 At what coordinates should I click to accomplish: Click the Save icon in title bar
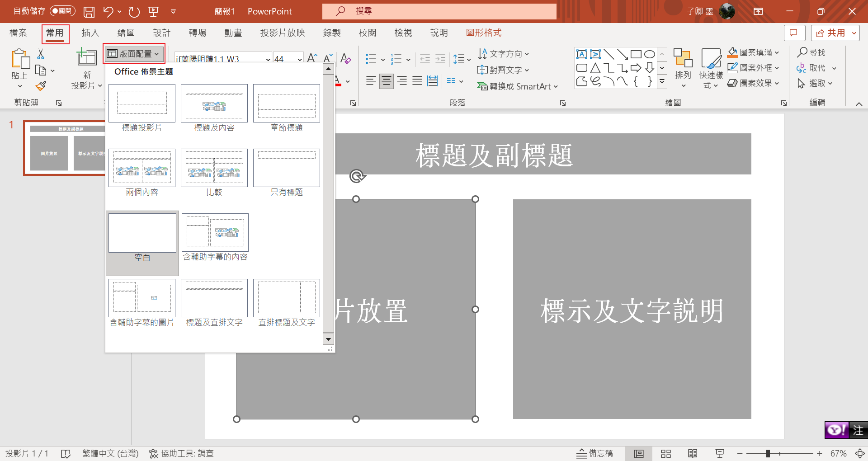coord(89,11)
